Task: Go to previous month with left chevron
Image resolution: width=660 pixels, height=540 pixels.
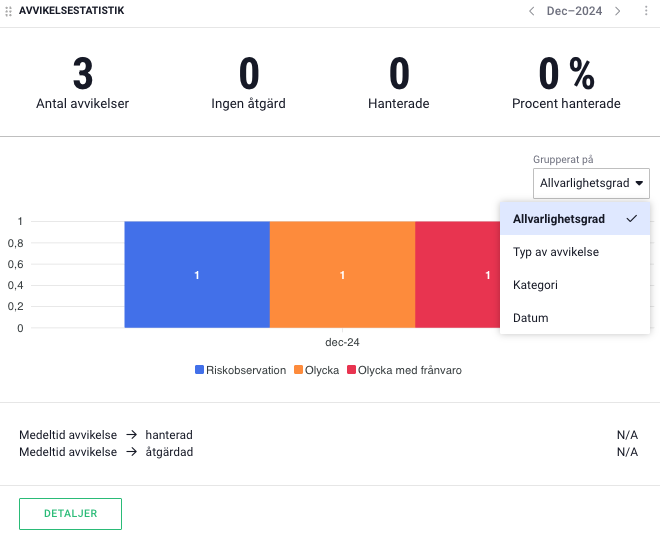Action: click(532, 11)
